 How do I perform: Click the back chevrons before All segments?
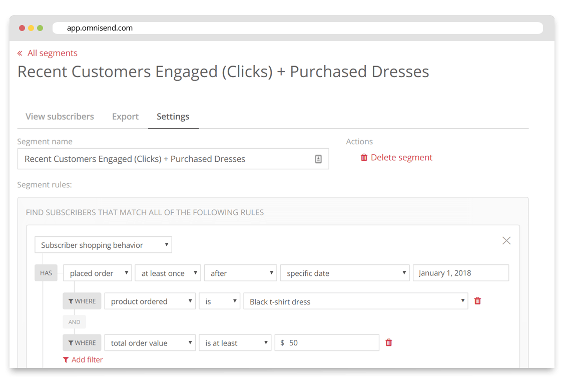pos(20,54)
